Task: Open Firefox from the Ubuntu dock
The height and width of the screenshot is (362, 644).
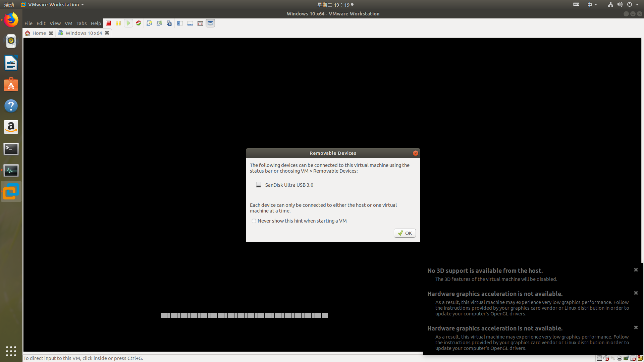Action: [11, 20]
